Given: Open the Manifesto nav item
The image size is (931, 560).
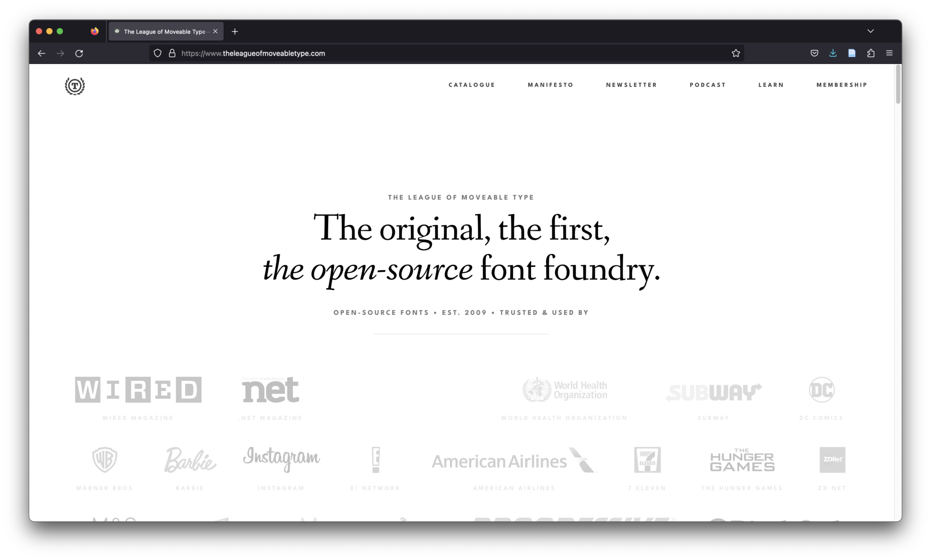Looking at the screenshot, I should pyautogui.click(x=551, y=85).
